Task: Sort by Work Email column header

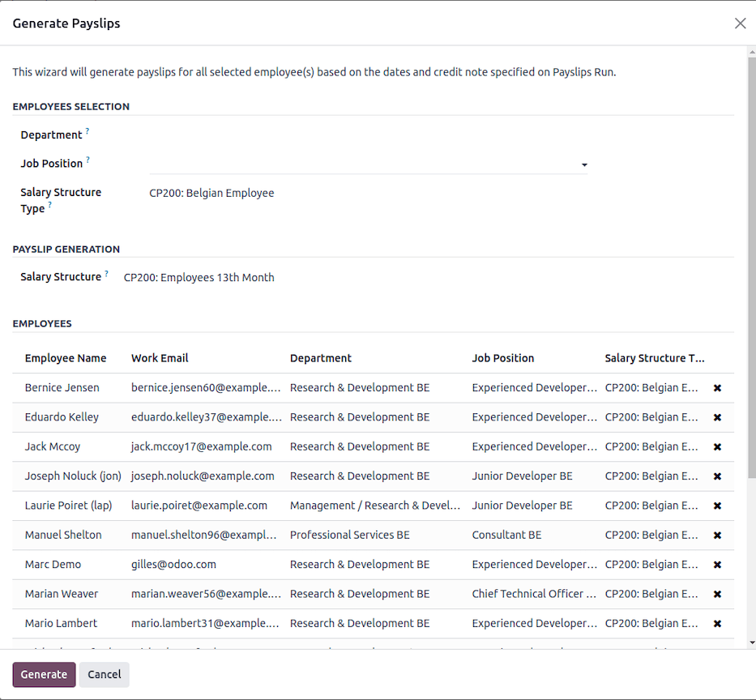Action: coord(160,358)
